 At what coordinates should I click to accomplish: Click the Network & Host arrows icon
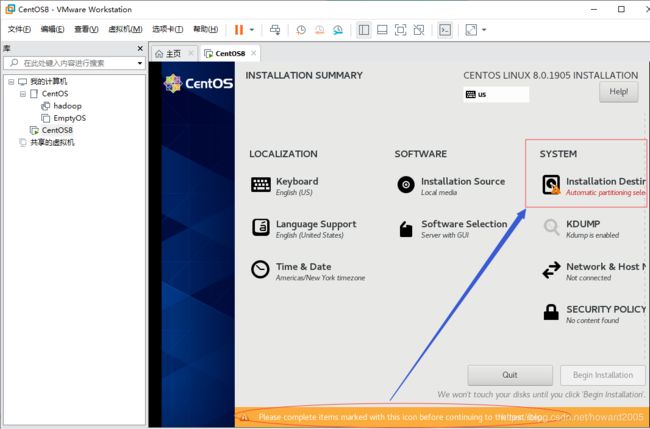[551, 270]
